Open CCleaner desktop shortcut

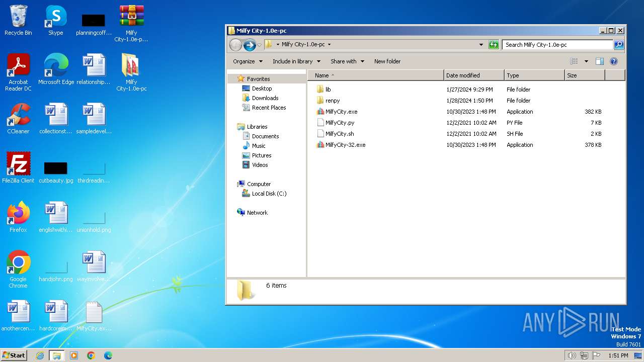[18, 119]
